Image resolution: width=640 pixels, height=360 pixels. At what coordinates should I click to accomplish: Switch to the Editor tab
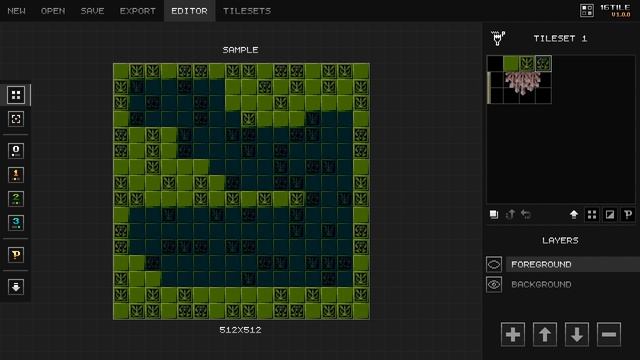(x=189, y=11)
